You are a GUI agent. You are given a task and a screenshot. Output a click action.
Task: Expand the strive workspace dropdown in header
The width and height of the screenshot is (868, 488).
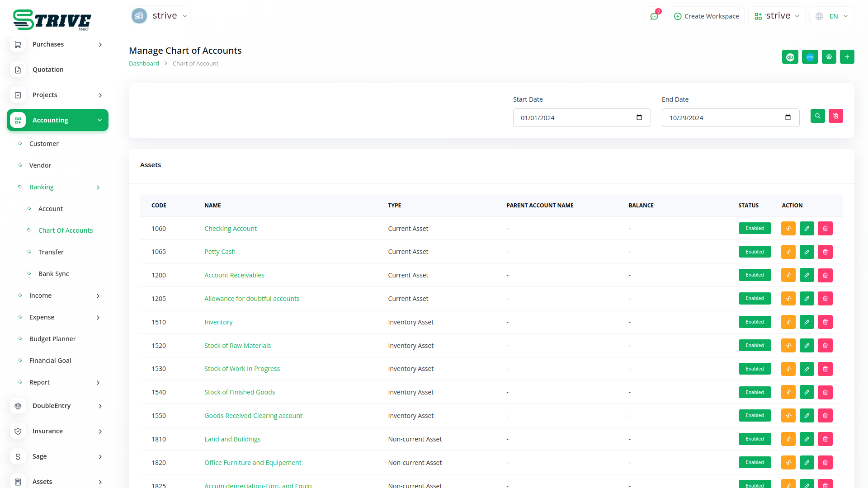(777, 16)
